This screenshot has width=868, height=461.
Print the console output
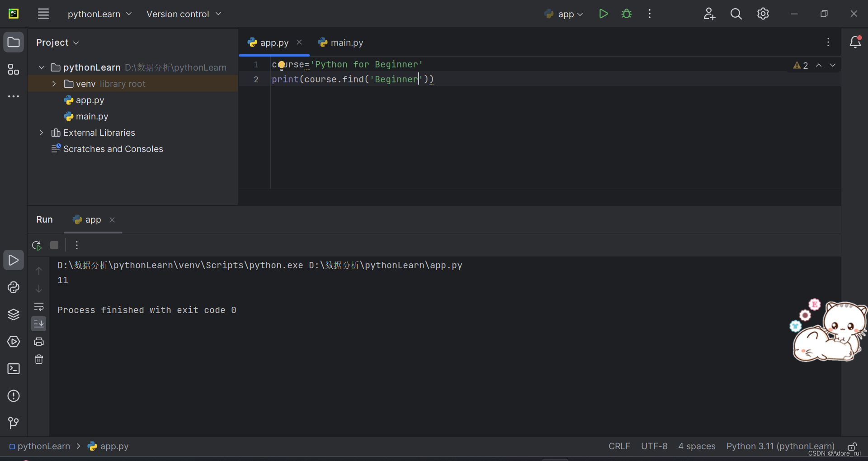click(39, 341)
